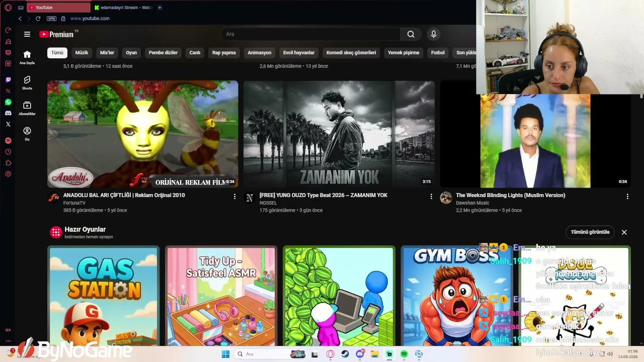This screenshot has width=644, height=362.
Task: Click The Weeknd Blinding Lights video title
Action: pos(511,195)
